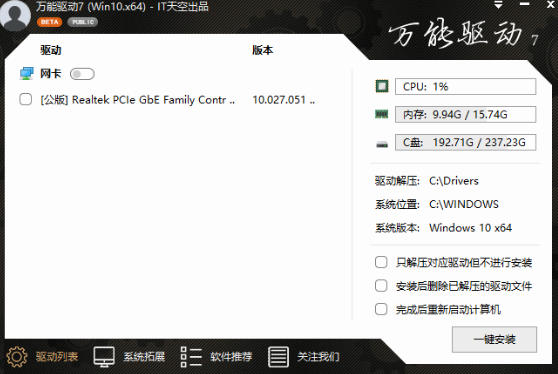This screenshot has height=374, width=558.
Task: Click the 驱动解压 label
Action: tap(398, 181)
